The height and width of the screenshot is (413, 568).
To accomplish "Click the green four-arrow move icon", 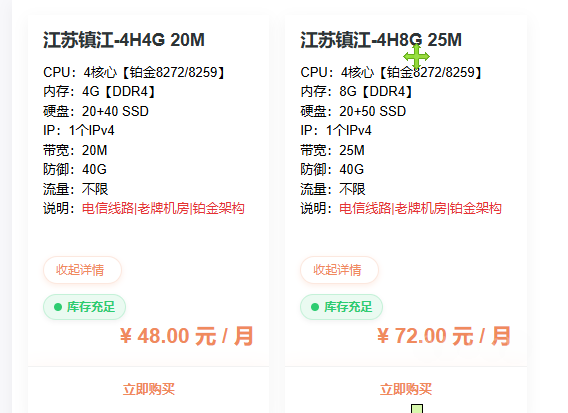I will click(x=417, y=57).
